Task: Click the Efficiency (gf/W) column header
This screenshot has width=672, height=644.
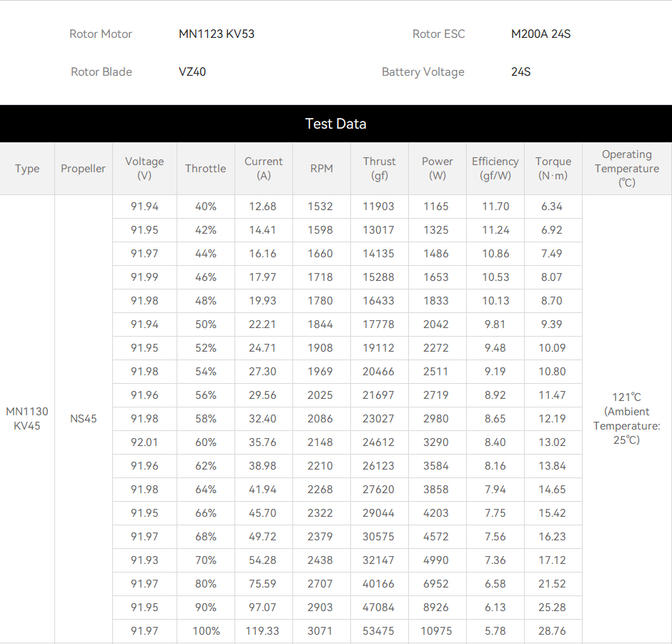Action: [495, 169]
